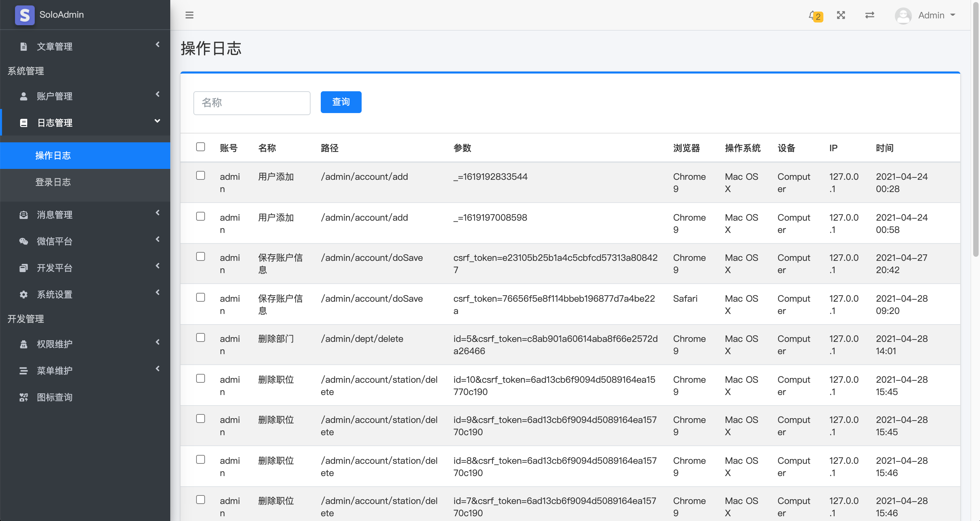Click the 浏览器 column header
980x521 pixels.
tap(686, 148)
